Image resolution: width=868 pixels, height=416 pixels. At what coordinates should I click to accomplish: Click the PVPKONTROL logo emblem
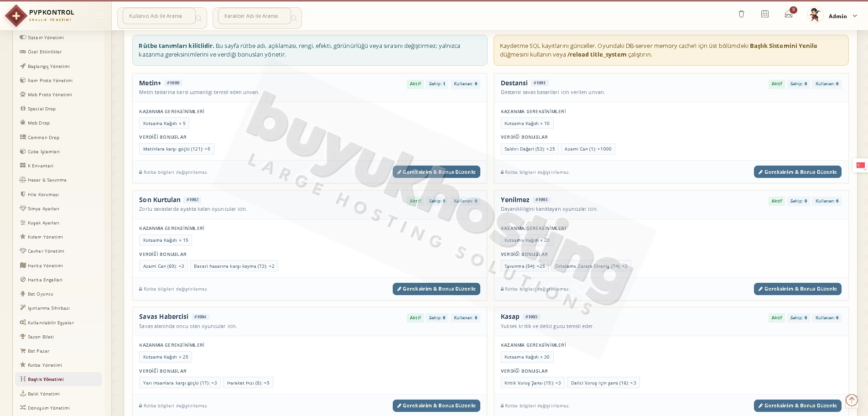pos(16,16)
